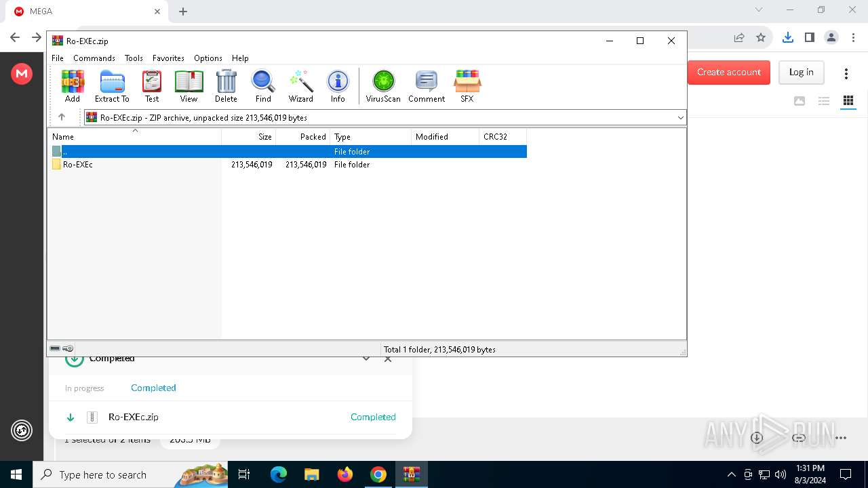868x488 pixels.
Task: Sort by Modified column header
Action: coord(446,136)
